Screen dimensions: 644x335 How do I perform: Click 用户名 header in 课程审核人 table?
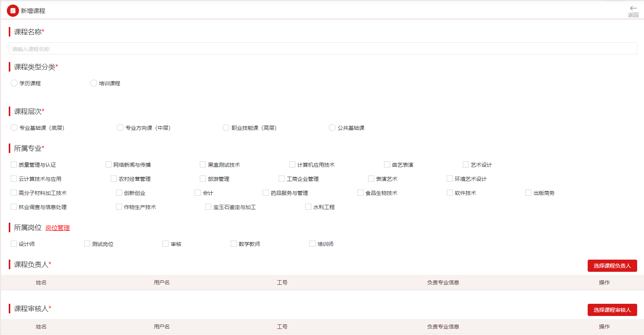[x=162, y=327]
